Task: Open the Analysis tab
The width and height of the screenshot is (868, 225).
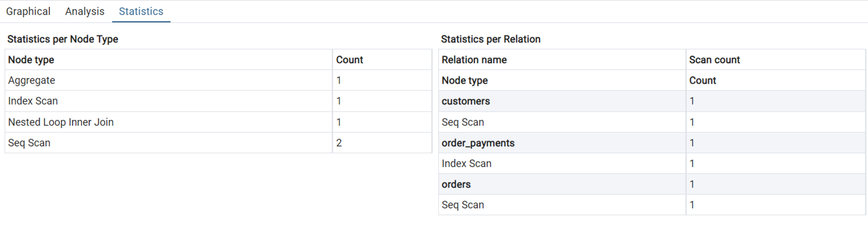Action: click(85, 11)
